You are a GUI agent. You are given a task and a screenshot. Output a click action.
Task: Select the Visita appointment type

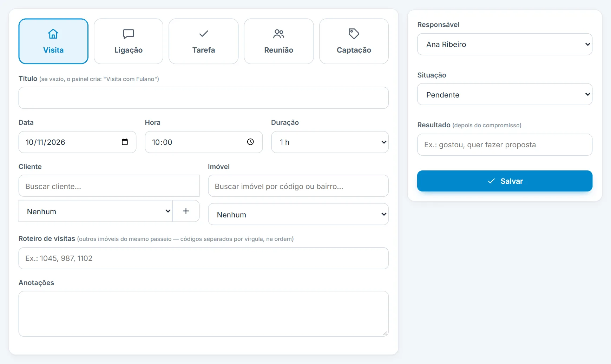click(x=53, y=41)
